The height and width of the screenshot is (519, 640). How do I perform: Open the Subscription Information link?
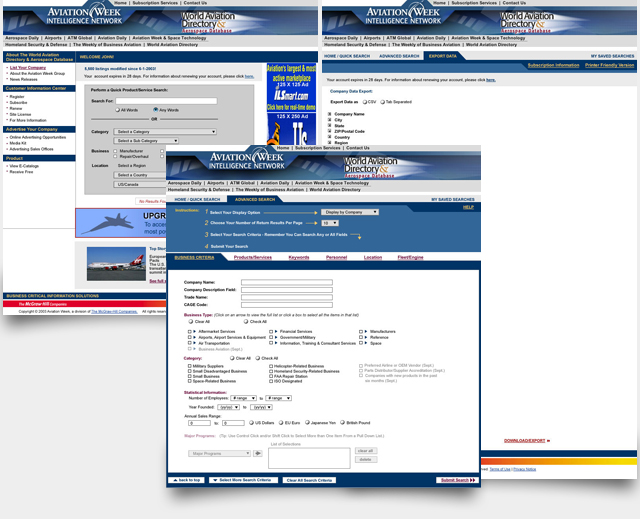(553, 65)
